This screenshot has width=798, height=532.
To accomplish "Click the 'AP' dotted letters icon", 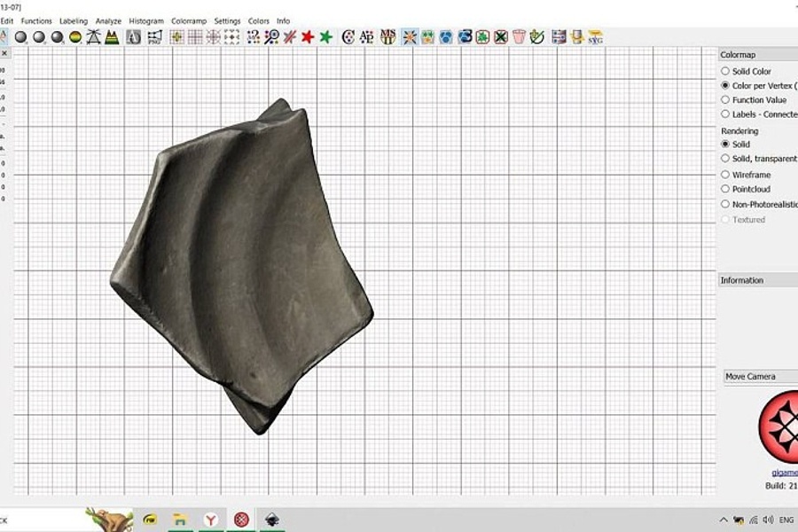I will 366,37.
